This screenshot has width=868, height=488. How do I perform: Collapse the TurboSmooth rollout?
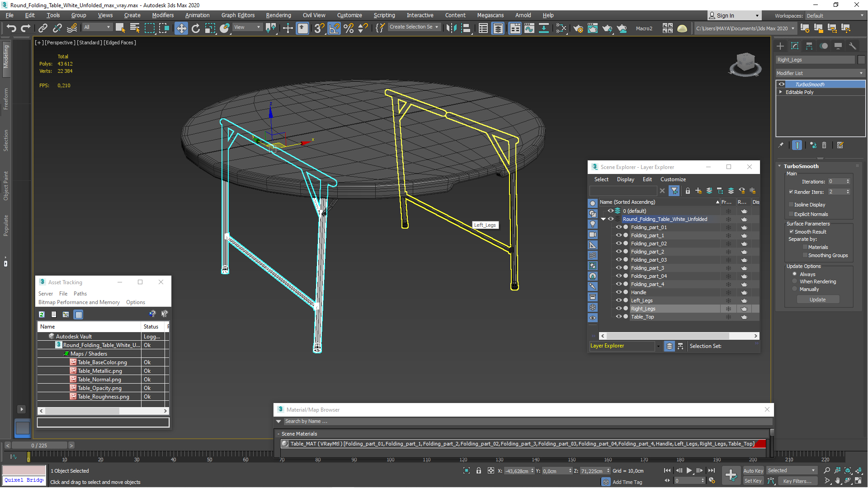(x=779, y=166)
